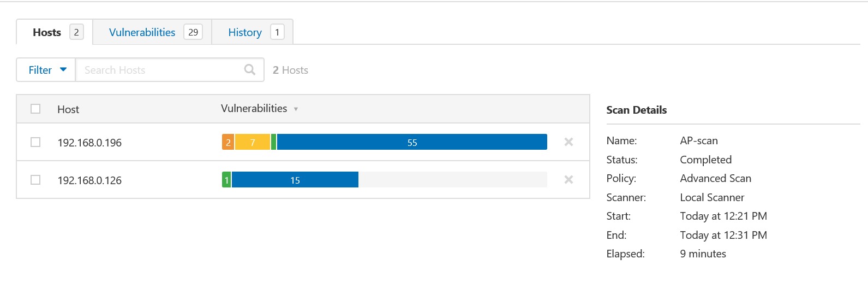Click the orange high severity segment showing 2
Image resolution: width=868 pixels, height=288 pixels.
click(x=228, y=142)
